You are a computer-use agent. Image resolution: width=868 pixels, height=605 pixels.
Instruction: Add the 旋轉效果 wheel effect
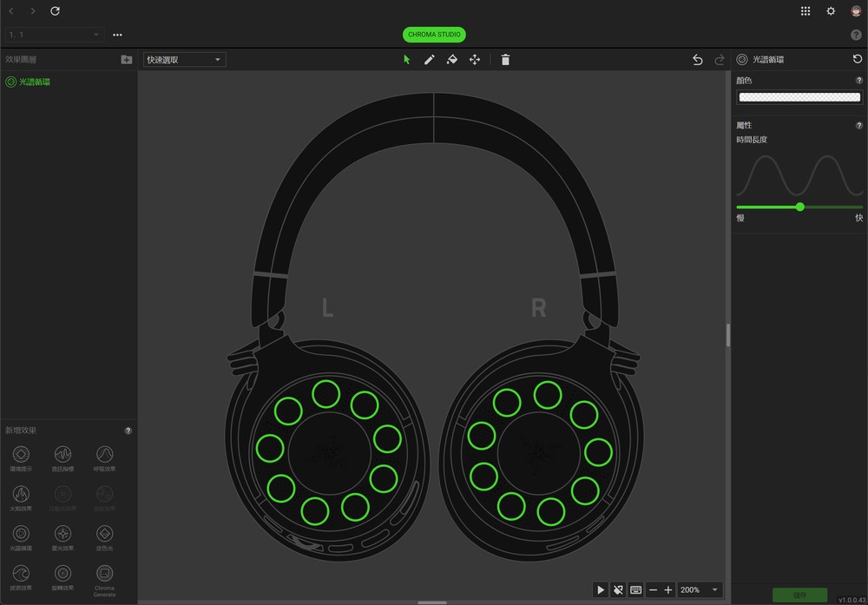tap(62, 577)
